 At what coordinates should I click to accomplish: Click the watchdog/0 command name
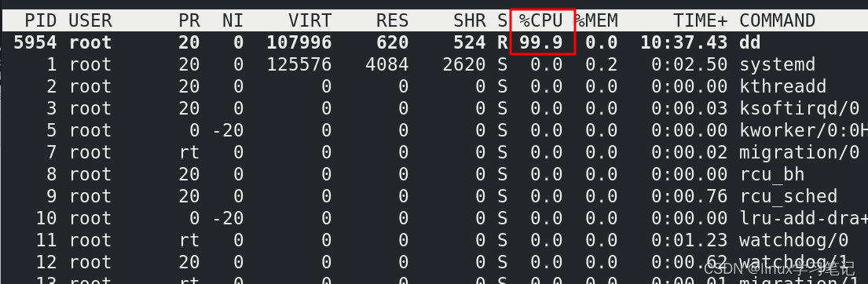794,240
